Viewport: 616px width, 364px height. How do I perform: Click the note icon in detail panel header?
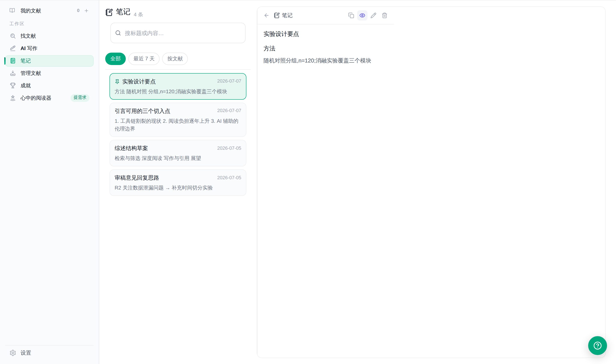[277, 15]
